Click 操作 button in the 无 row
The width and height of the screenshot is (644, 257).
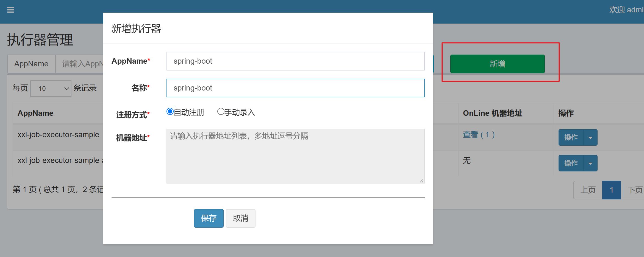(571, 163)
